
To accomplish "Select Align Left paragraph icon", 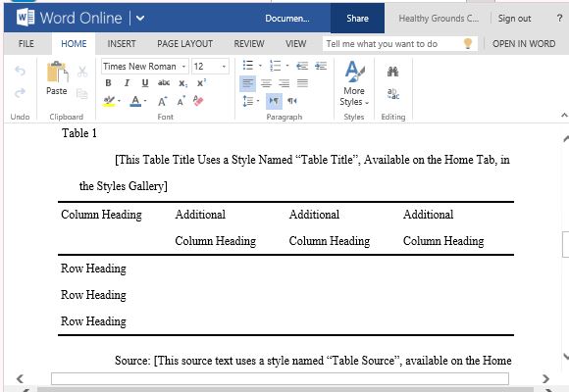I will click(x=248, y=83).
